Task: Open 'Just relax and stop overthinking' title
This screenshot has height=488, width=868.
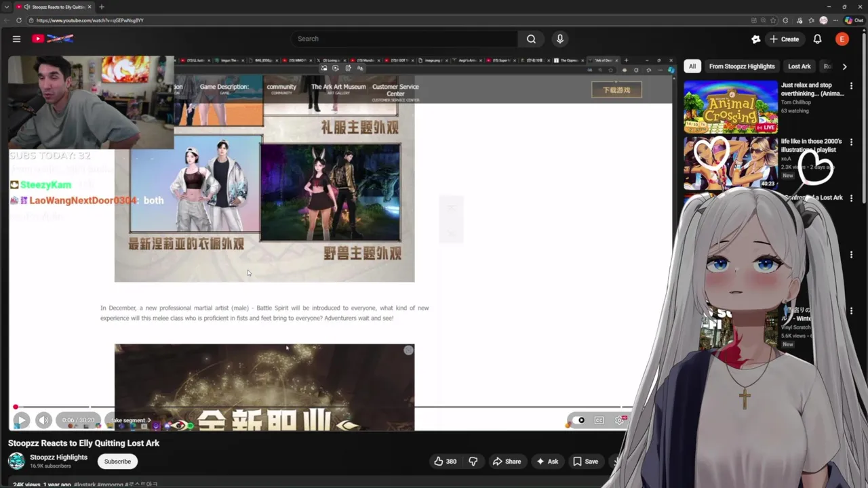Action: [x=812, y=89]
